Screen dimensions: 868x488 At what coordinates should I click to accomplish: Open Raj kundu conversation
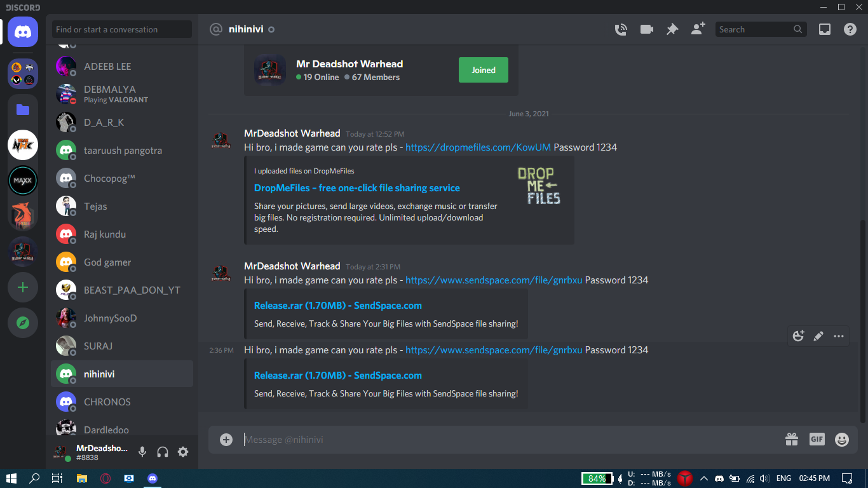pyautogui.click(x=122, y=234)
